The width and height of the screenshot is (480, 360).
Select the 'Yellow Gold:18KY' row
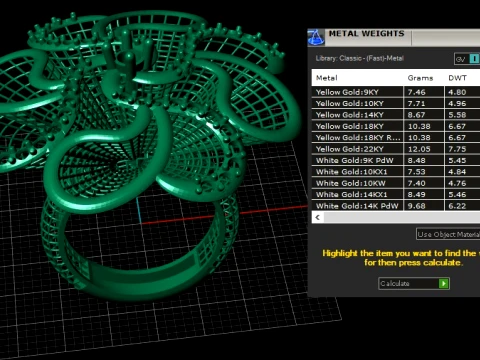396,126
